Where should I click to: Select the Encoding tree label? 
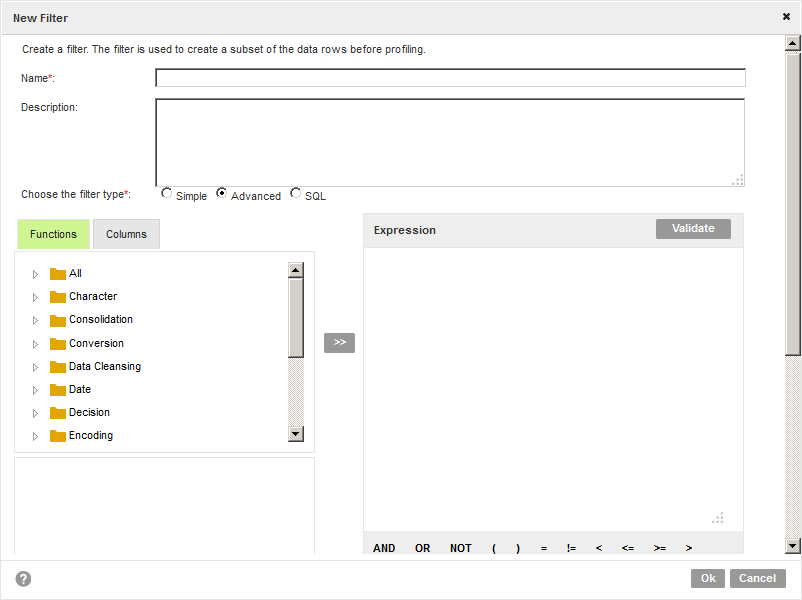pyautogui.click(x=91, y=435)
